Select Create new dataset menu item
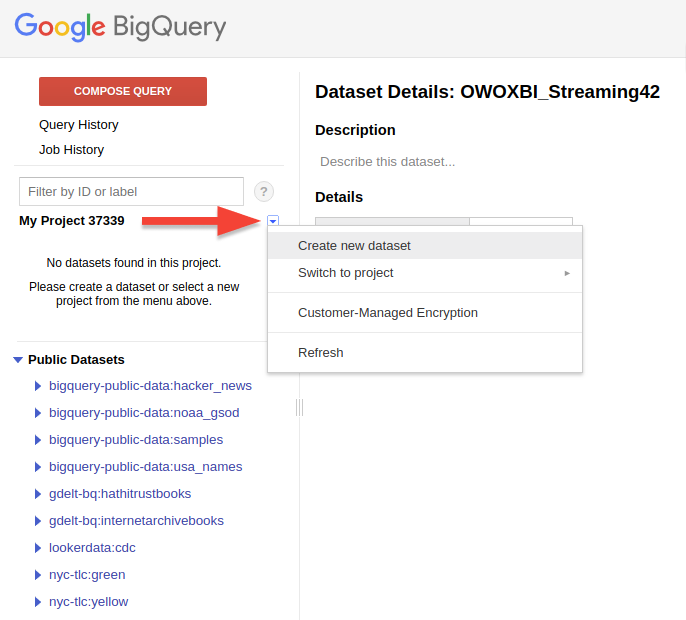The width and height of the screenshot is (686, 620). [354, 246]
